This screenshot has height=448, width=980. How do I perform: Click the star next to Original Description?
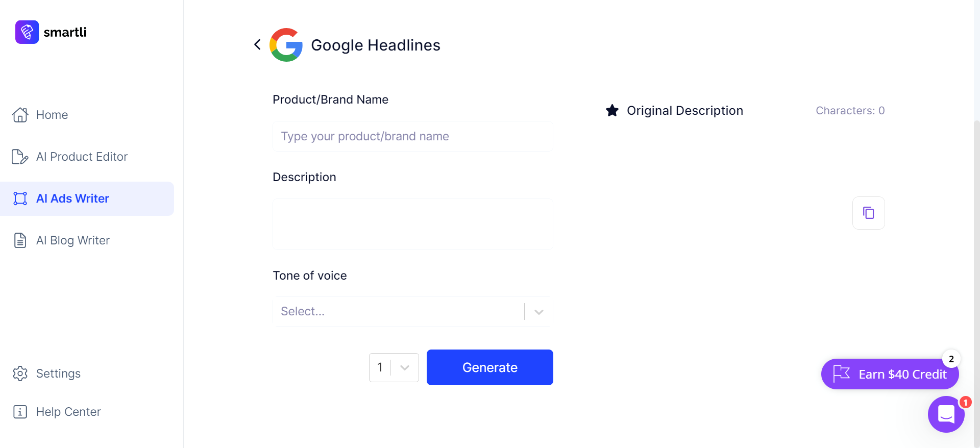612,111
